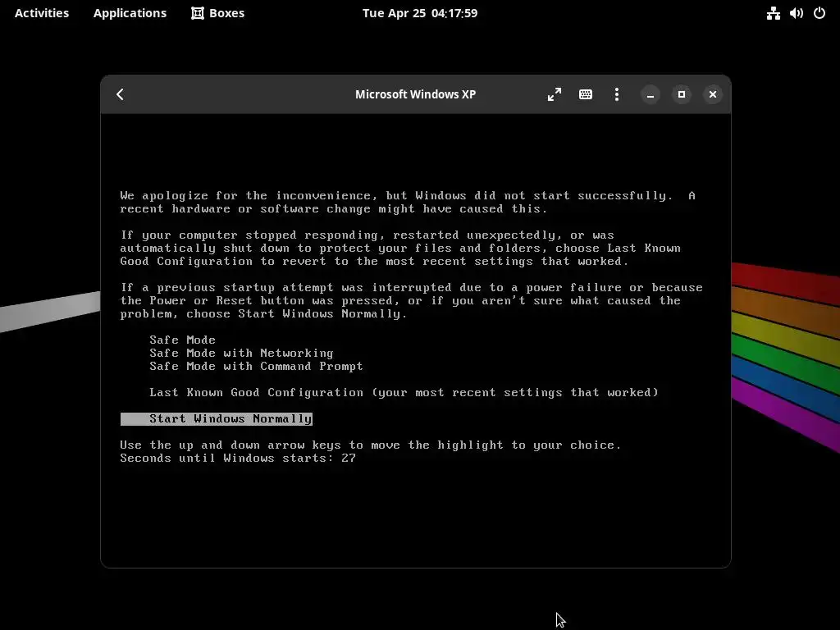Select 'Safe Mode with Command Prompt' option
The height and width of the screenshot is (630, 840).
(256, 367)
